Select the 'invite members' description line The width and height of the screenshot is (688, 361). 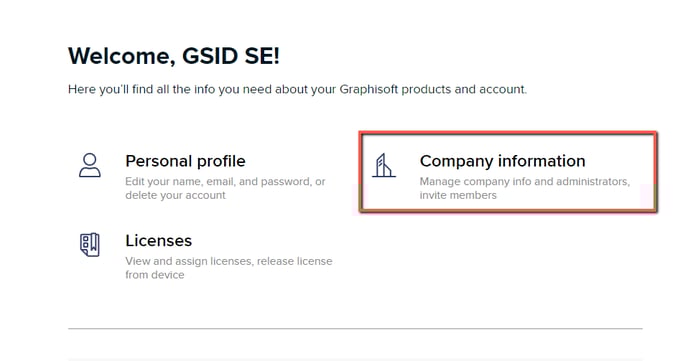pos(458,195)
